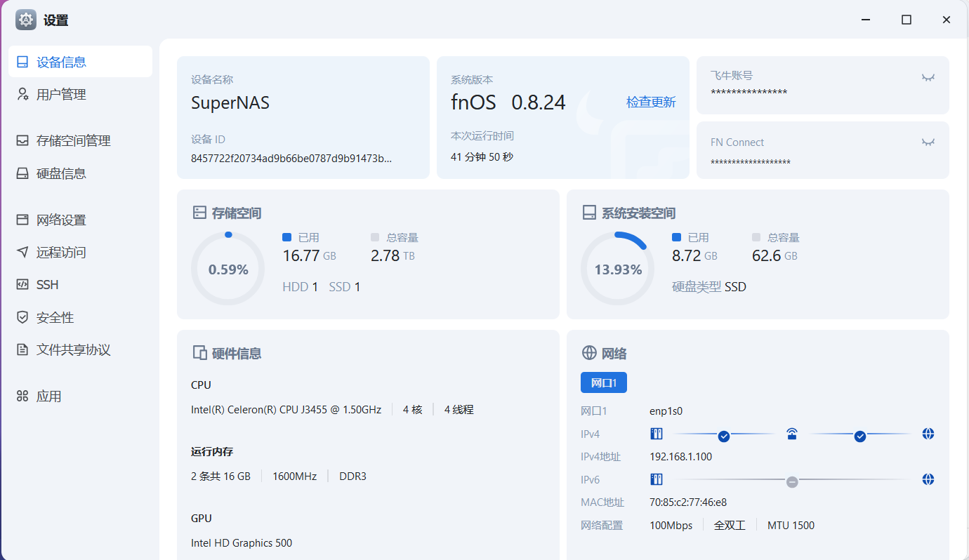Image resolution: width=969 pixels, height=560 pixels.
Task: Click MTU 1500 value
Action: 791,525
